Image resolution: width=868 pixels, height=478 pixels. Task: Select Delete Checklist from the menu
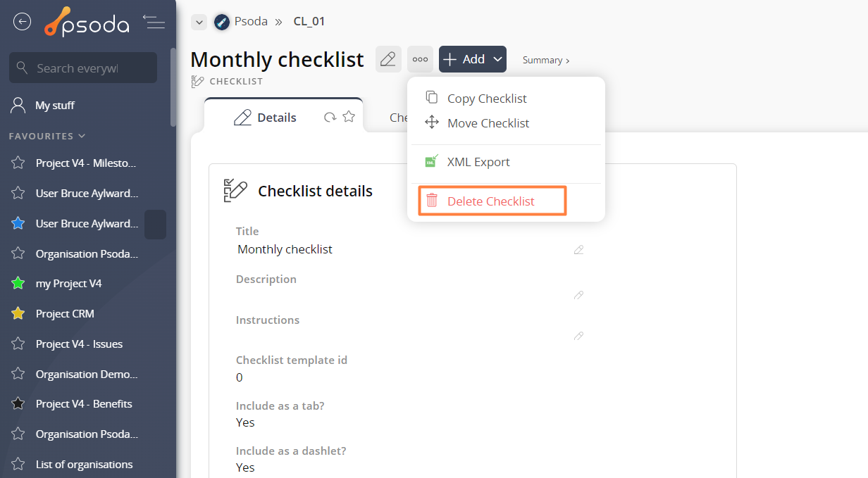[492, 201]
